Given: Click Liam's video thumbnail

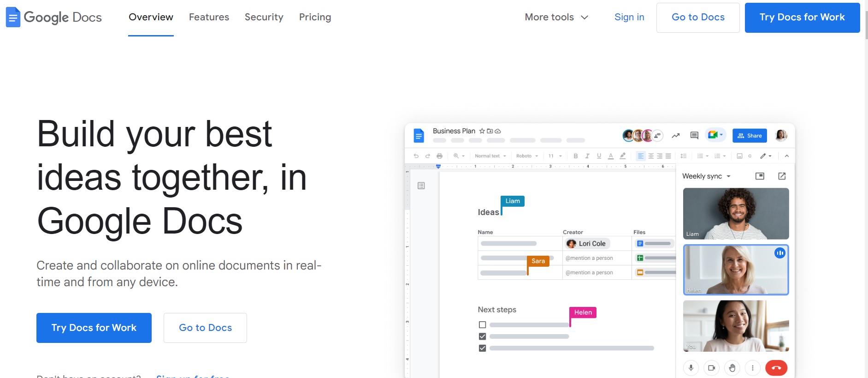Looking at the screenshot, I should click(736, 214).
